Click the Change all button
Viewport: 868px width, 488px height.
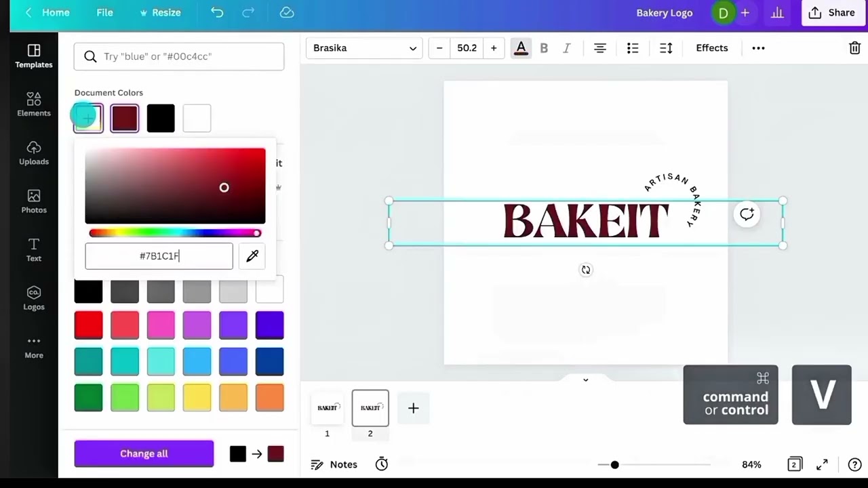[144, 453]
